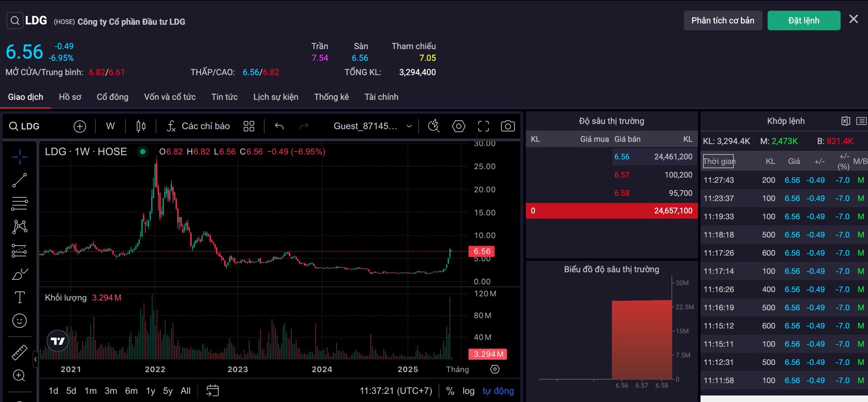The image size is (868, 402).
Task: Switch to Tin tức tab
Action: click(225, 97)
